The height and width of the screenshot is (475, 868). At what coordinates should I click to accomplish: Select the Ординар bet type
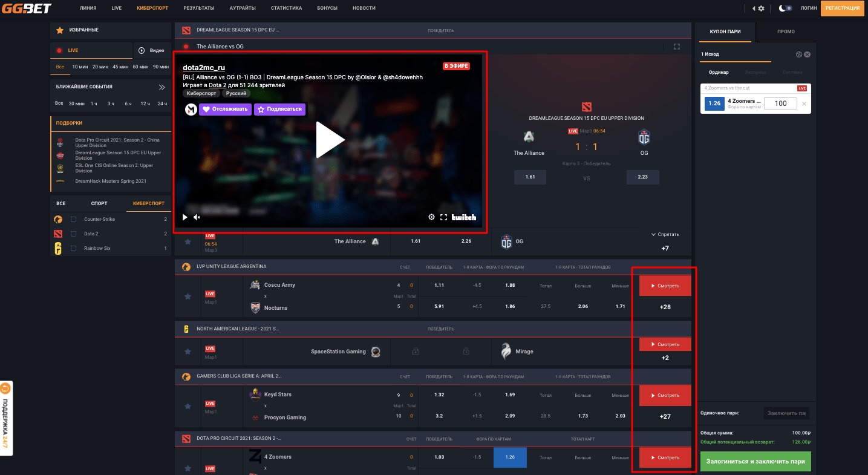coord(719,73)
